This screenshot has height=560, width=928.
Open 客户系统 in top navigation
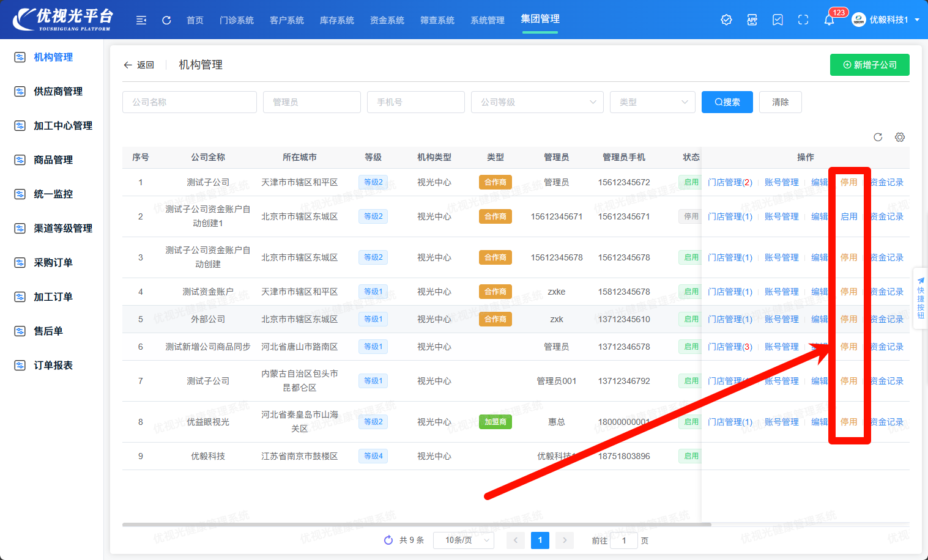[x=287, y=20]
